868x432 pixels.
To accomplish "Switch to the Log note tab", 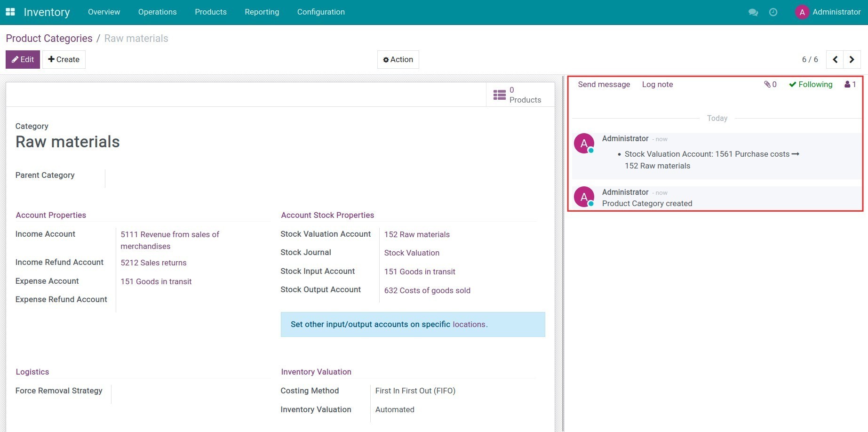I will 657,85.
